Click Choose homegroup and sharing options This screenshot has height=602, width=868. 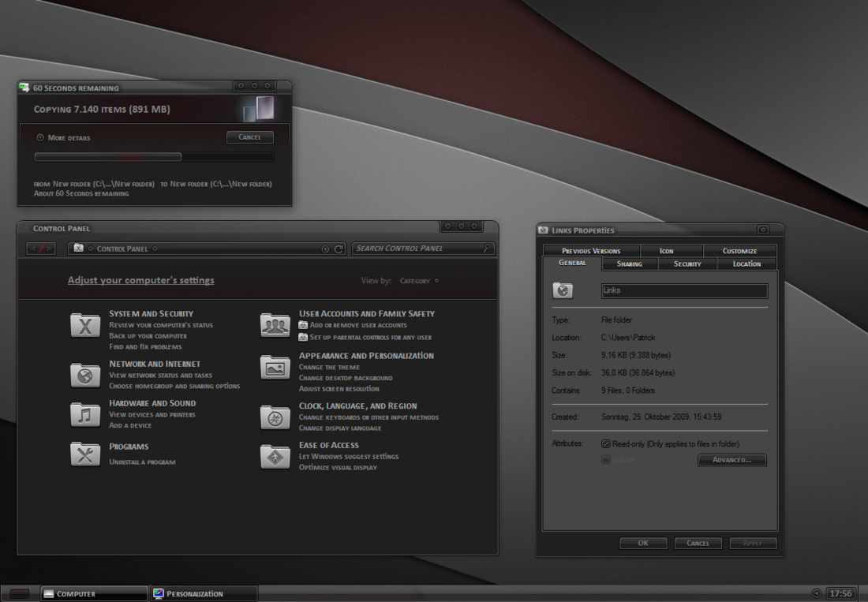(x=174, y=386)
